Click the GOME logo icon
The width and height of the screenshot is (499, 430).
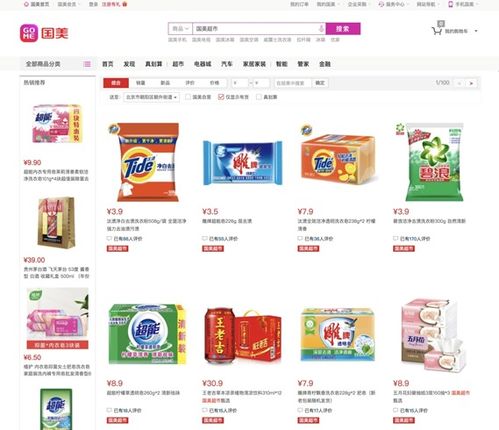coord(29,33)
